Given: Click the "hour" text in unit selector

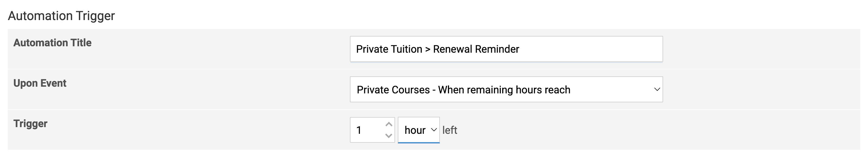Looking at the screenshot, I should click(x=415, y=130).
